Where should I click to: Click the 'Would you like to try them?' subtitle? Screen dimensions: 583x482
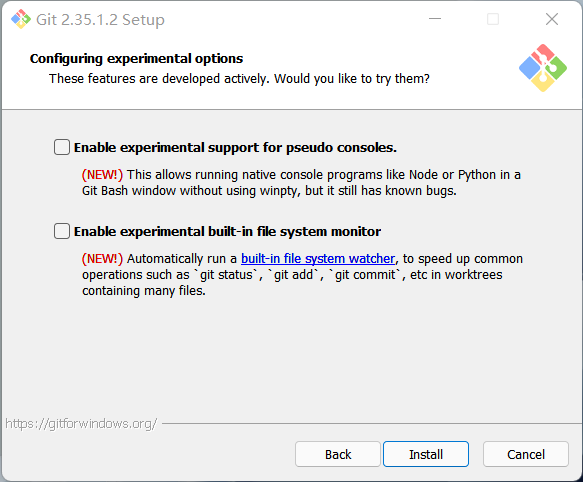352,79
